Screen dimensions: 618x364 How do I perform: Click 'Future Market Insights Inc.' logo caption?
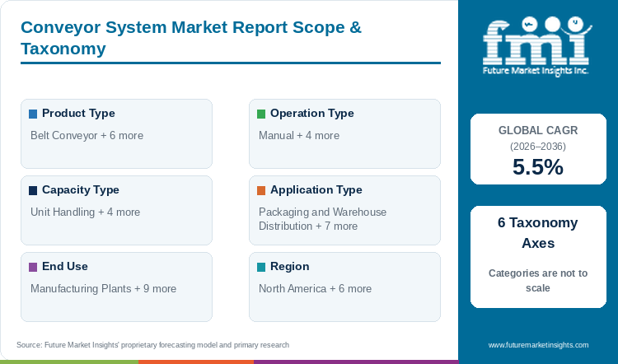click(x=536, y=71)
